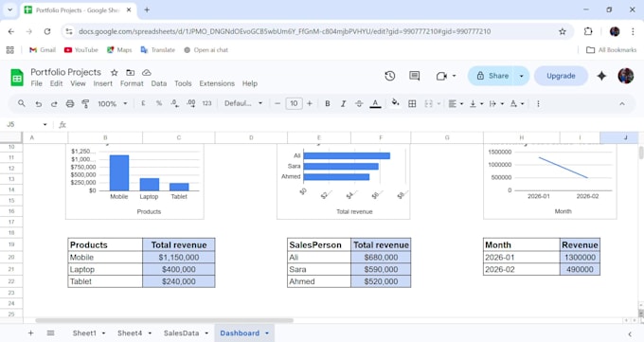Open horizontal align dropdown
This screenshot has width=644, height=342.
456,103
